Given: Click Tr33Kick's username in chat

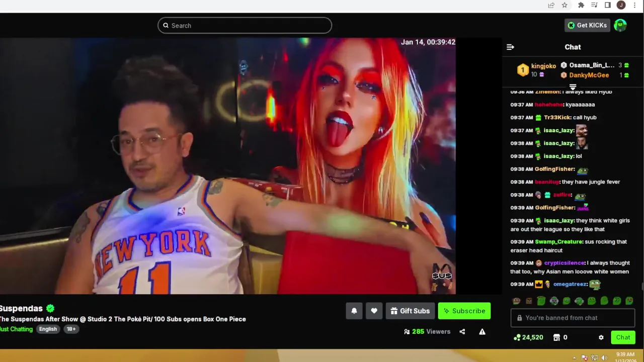Looking at the screenshot, I should click(x=557, y=118).
